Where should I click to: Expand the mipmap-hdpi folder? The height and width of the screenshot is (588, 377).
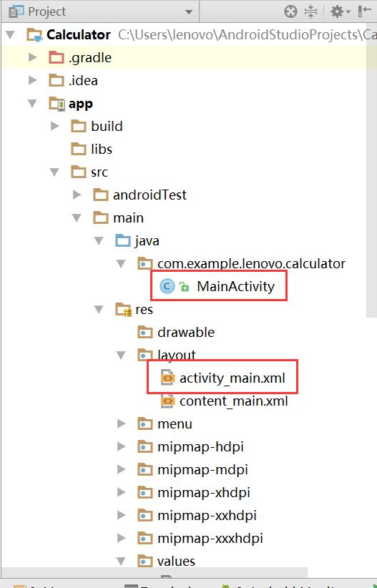(121, 446)
